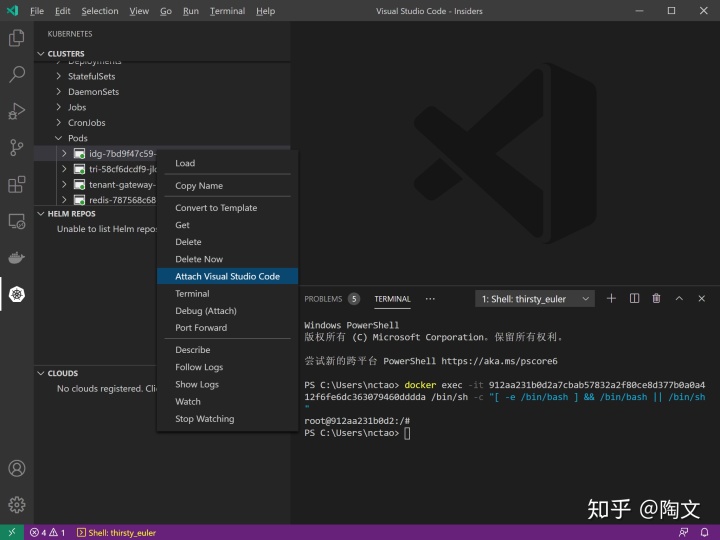Image resolution: width=720 pixels, height=540 pixels.
Task: Click the remote window indicator in status bar
Action: [12, 532]
